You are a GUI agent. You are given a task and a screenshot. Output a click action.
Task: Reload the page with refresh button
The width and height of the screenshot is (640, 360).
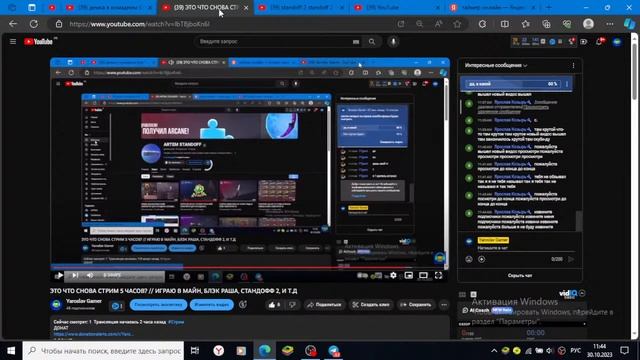34,24
